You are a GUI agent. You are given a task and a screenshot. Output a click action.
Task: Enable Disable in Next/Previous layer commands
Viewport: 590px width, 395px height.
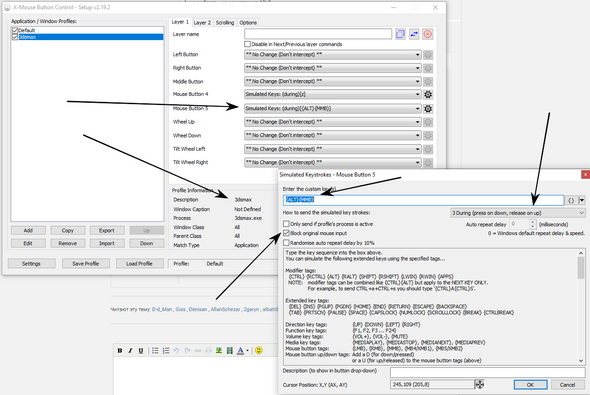[x=247, y=44]
